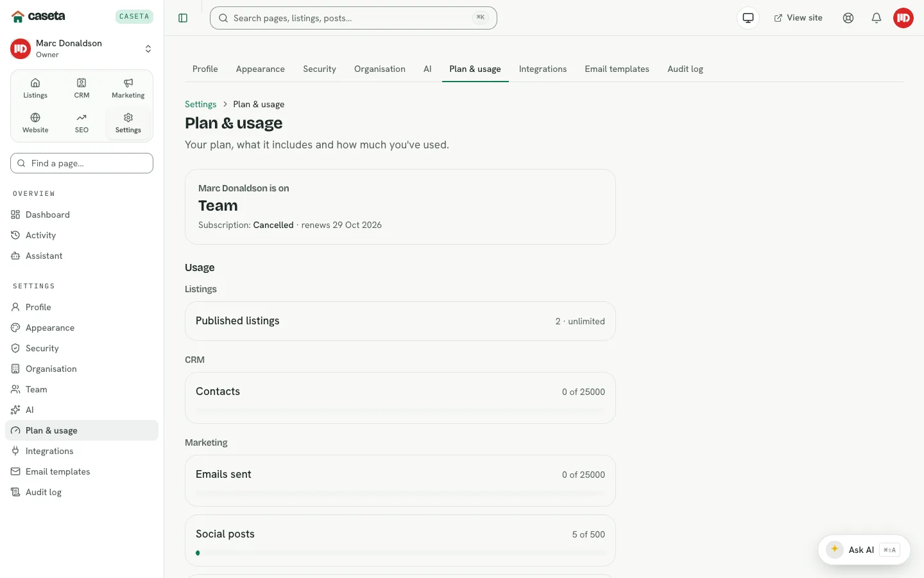The width and height of the screenshot is (924, 578).
Task: Open Website section in sidebar grid
Action: tap(35, 123)
